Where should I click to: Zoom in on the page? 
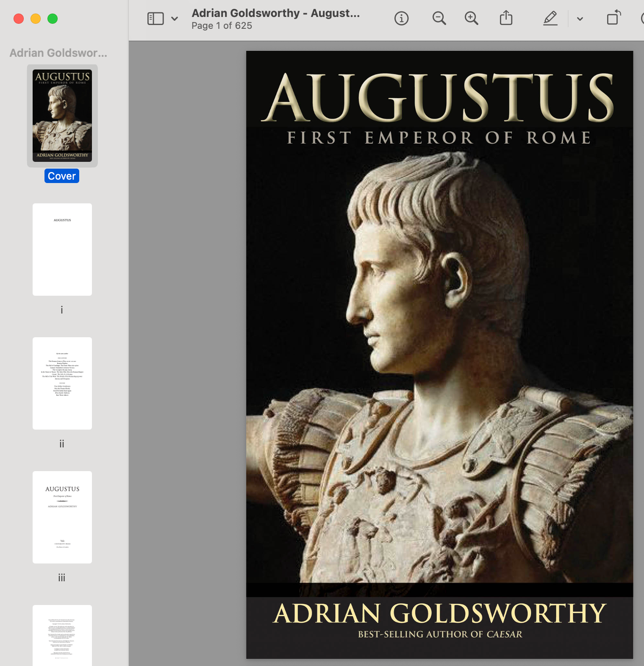471,19
